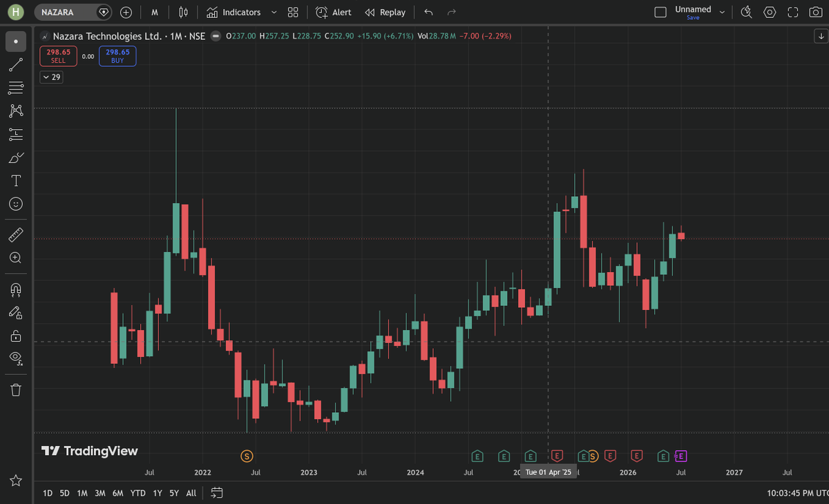The image size is (829, 504).
Task: Activate the Zoom in tool
Action: click(x=16, y=258)
